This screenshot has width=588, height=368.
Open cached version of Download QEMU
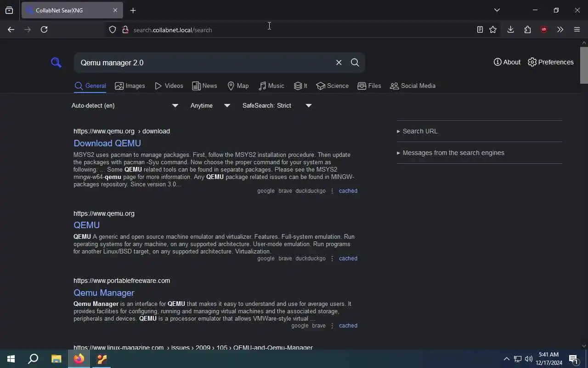[348, 190]
